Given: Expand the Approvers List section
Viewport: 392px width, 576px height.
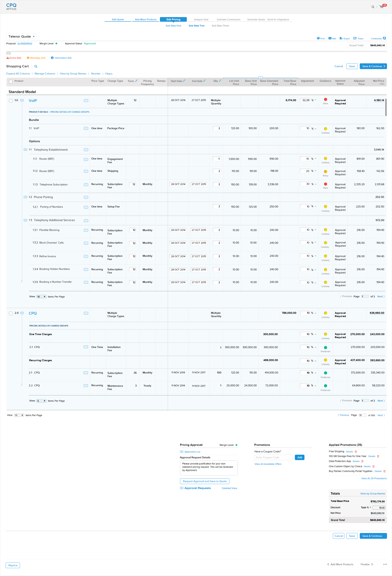Looking at the screenshot, I should [181, 452].
